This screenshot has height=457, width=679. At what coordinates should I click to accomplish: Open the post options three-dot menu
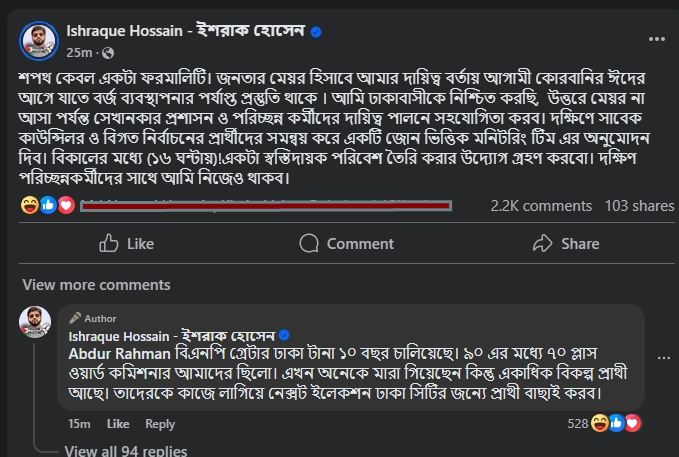click(x=656, y=39)
